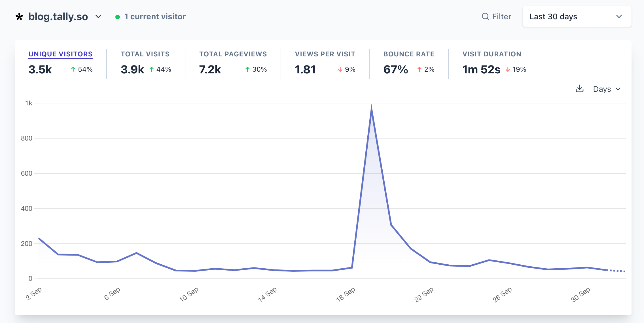
Task: Click the green current visitor dot
Action: pos(118,17)
